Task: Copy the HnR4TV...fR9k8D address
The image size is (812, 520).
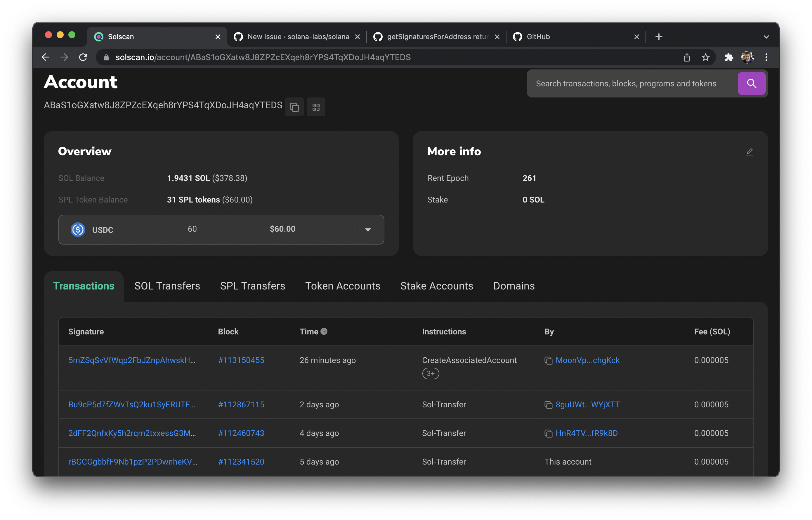Action: (548, 434)
